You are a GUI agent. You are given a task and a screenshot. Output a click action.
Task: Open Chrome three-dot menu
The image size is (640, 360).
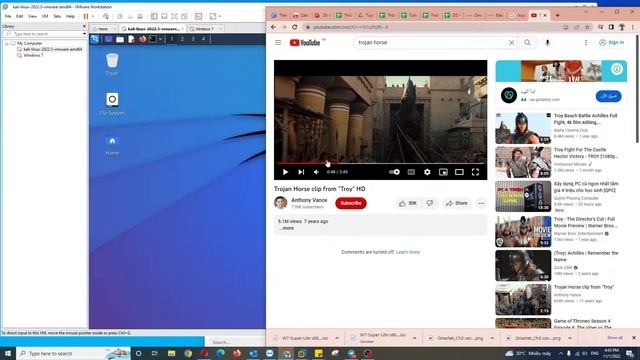pyautogui.click(x=633, y=27)
